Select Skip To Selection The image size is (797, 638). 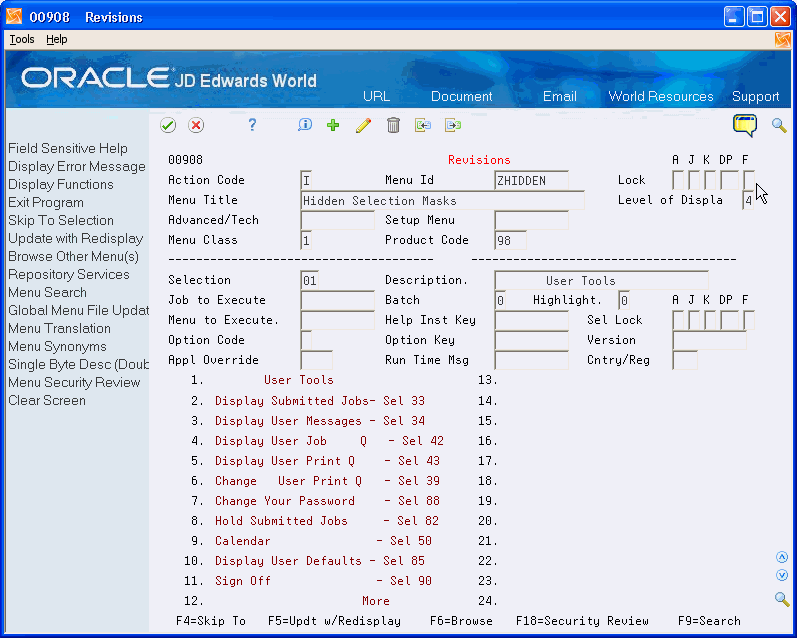click(x=60, y=221)
